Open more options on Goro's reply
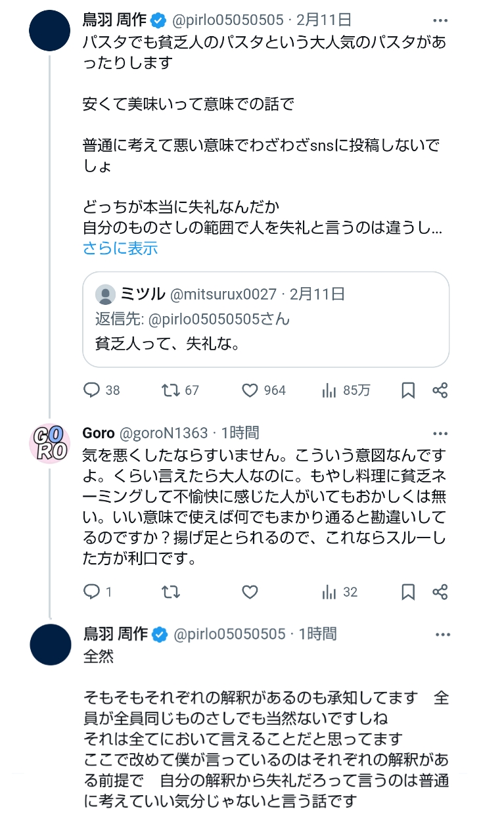The height and width of the screenshot is (826, 504). point(440,433)
